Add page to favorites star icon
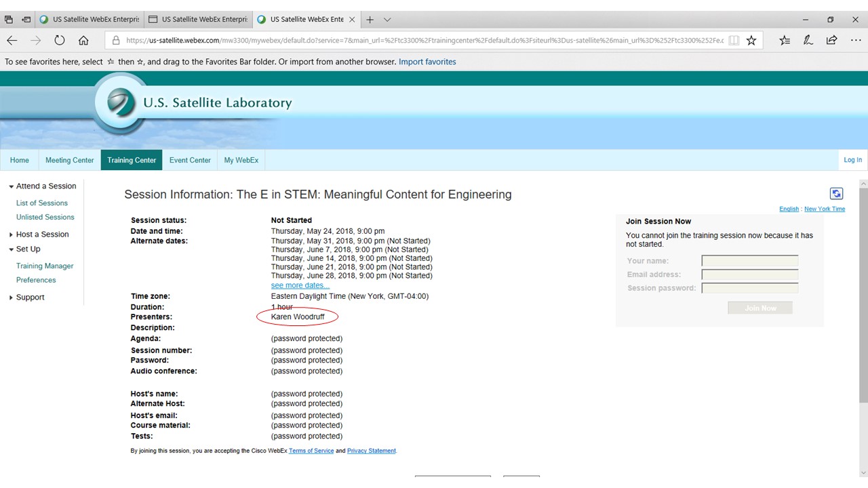Viewport: 868px width, 488px height. click(x=751, y=41)
